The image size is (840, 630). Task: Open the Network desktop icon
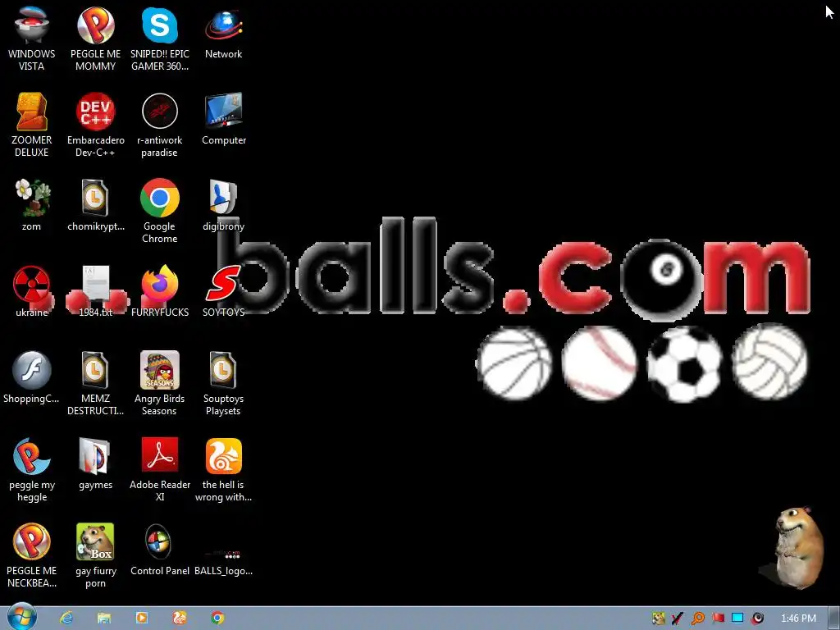pos(223,33)
